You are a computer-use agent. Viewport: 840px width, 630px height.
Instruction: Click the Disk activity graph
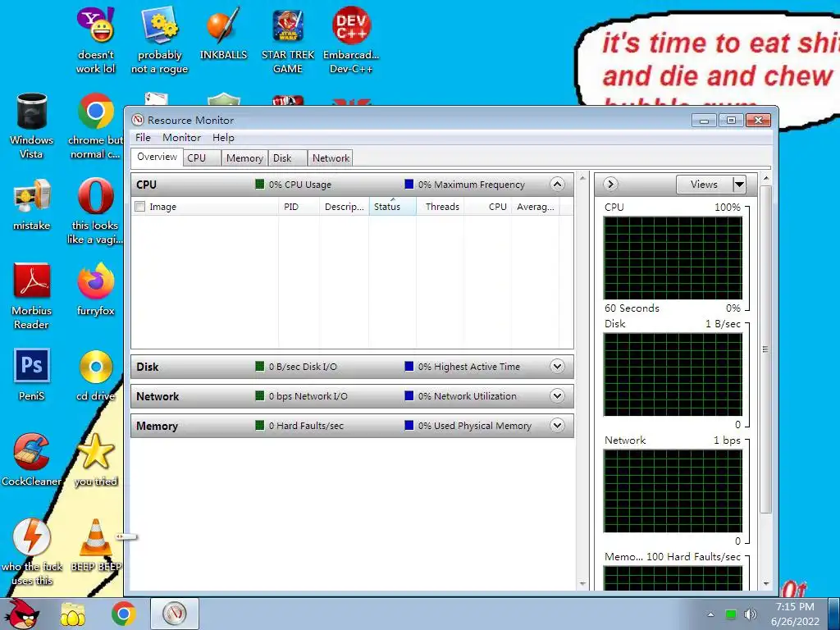[673, 374]
